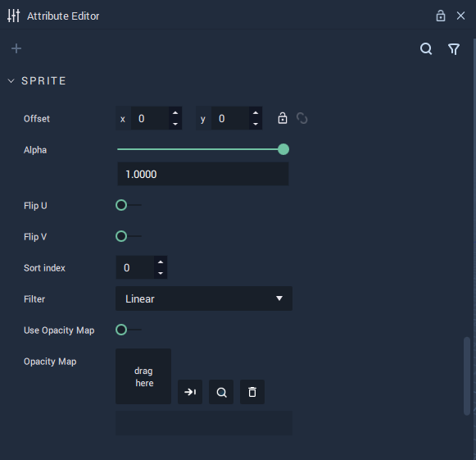Open the Filter dropdown showing Linear

(204, 298)
